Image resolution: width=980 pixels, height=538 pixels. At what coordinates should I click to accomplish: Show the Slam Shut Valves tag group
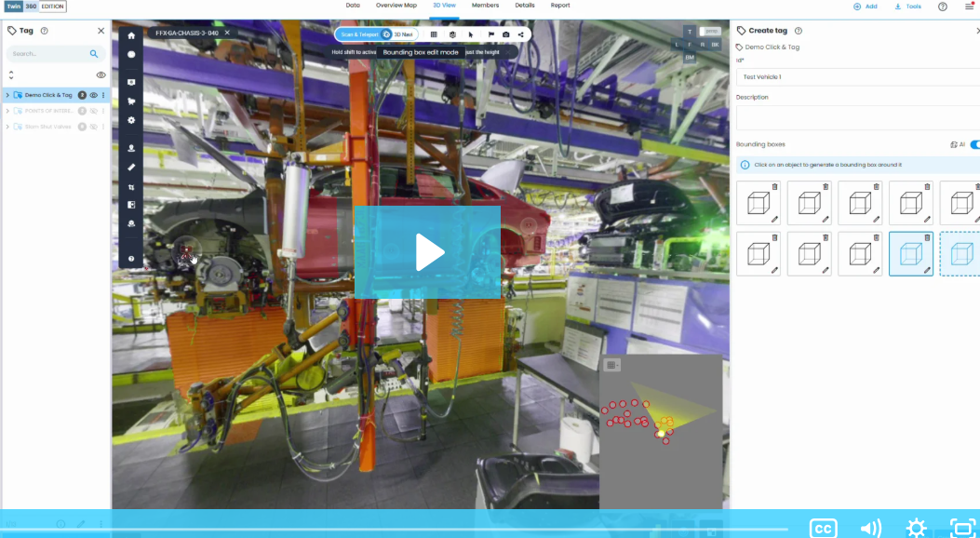point(93,127)
